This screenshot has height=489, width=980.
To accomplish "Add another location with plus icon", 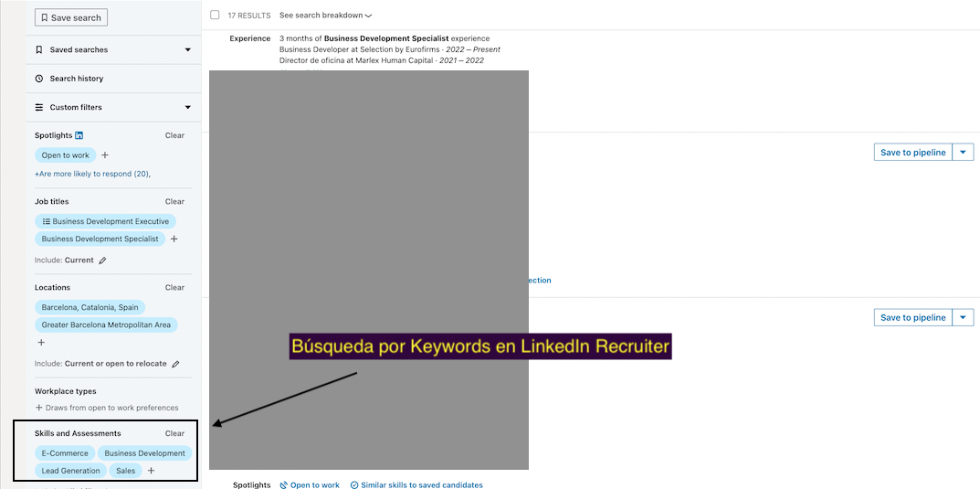I will (x=41, y=343).
